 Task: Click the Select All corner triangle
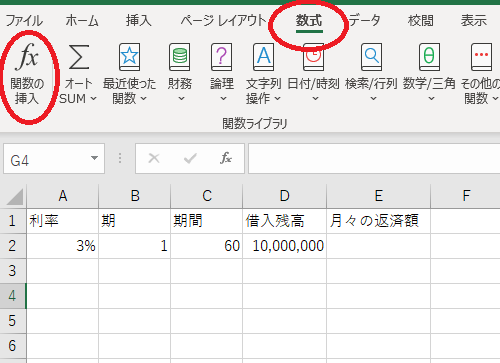click(x=15, y=197)
